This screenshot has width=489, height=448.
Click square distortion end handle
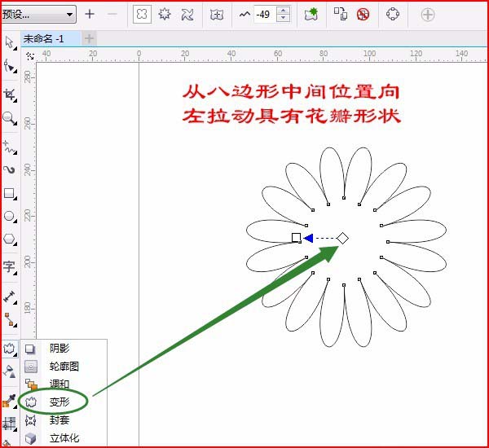point(297,238)
